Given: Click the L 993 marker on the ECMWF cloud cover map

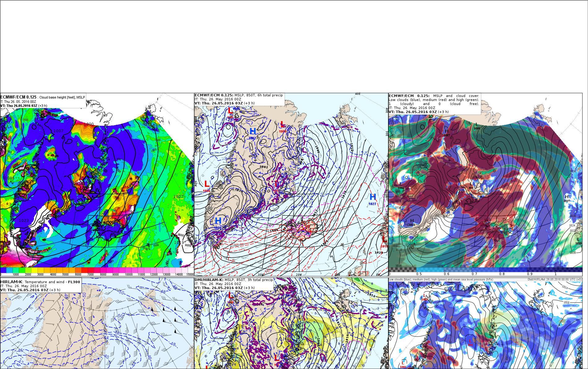Looking at the screenshot, I should [x=471, y=186].
